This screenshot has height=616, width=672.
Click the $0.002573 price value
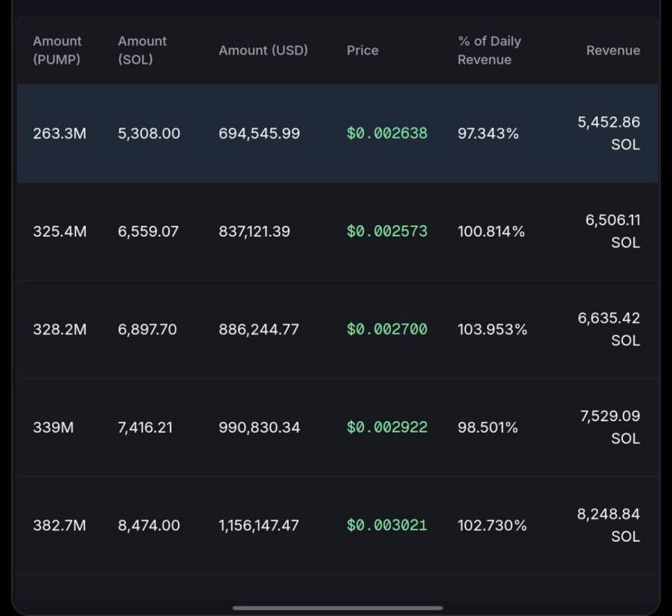click(x=387, y=232)
